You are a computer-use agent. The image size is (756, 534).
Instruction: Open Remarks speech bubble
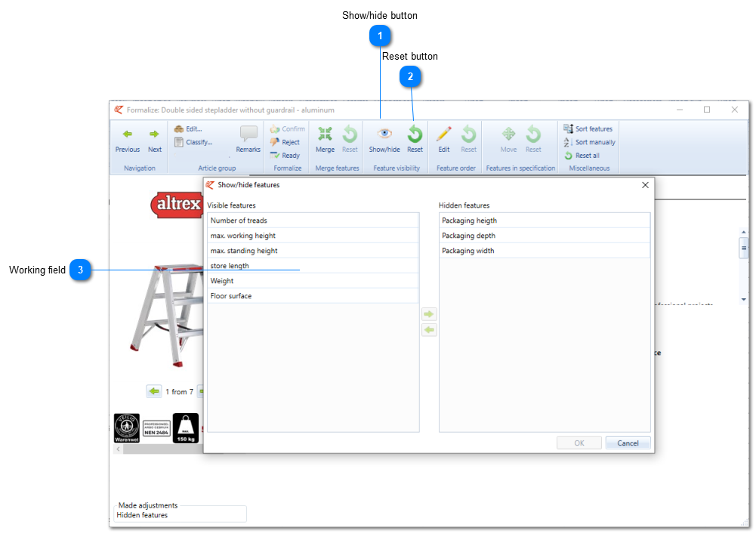(x=248, y=140)
